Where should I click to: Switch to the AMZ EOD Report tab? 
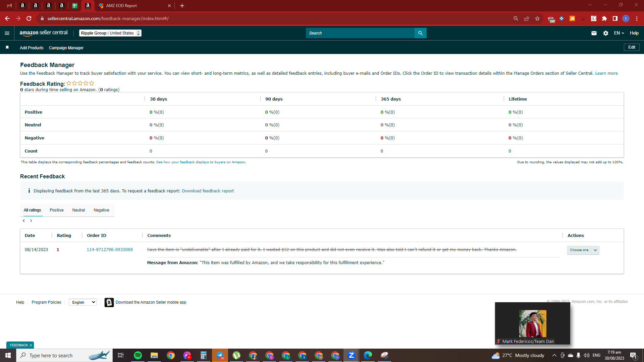tap(134, 6)
